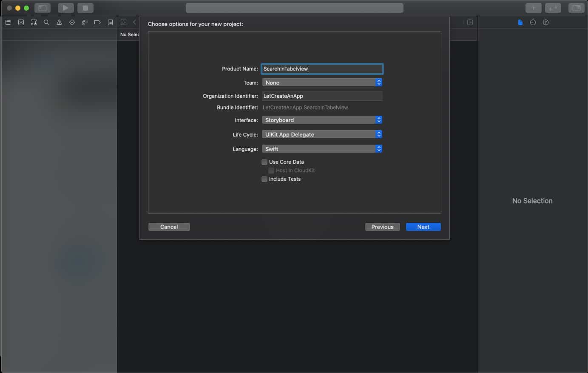Click the Organization Identifier field
Image resolution: width=588 pixels, height=373 pixels.
click(322, 96)
